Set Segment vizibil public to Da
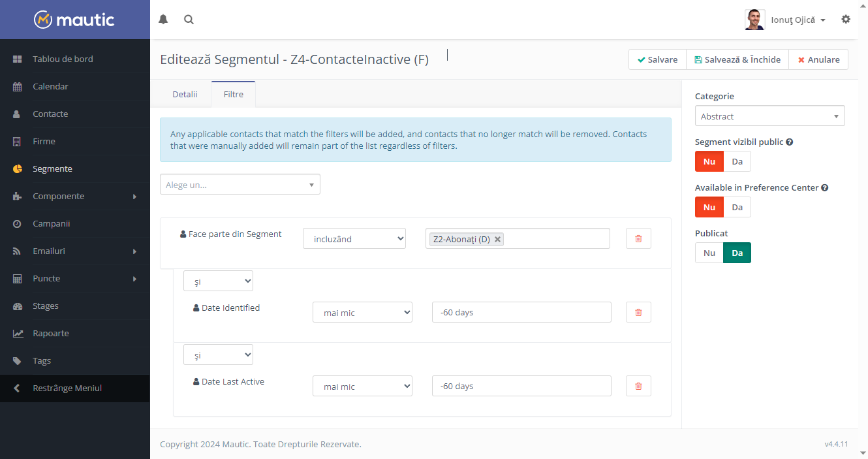The height and width of the screenshot is (459, 868). click(737, 161)
